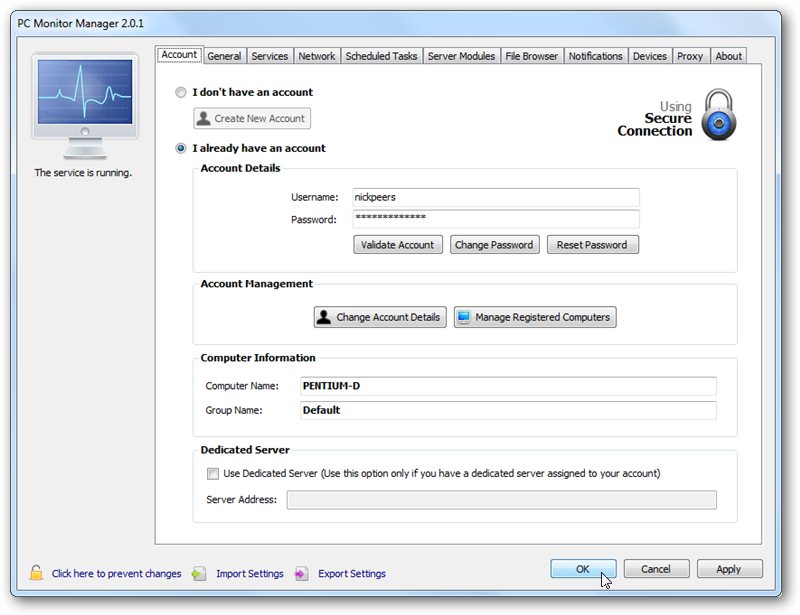The image size is (800, 615).
Task: Enable the Use Dedicated Server checkbox
Action: [x=213, y=474]
